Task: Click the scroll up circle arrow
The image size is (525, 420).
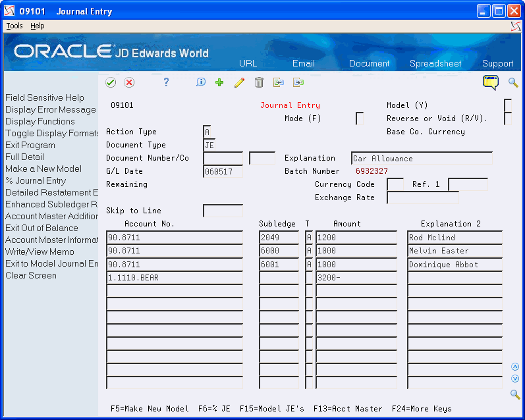Action: coord(515,367)
